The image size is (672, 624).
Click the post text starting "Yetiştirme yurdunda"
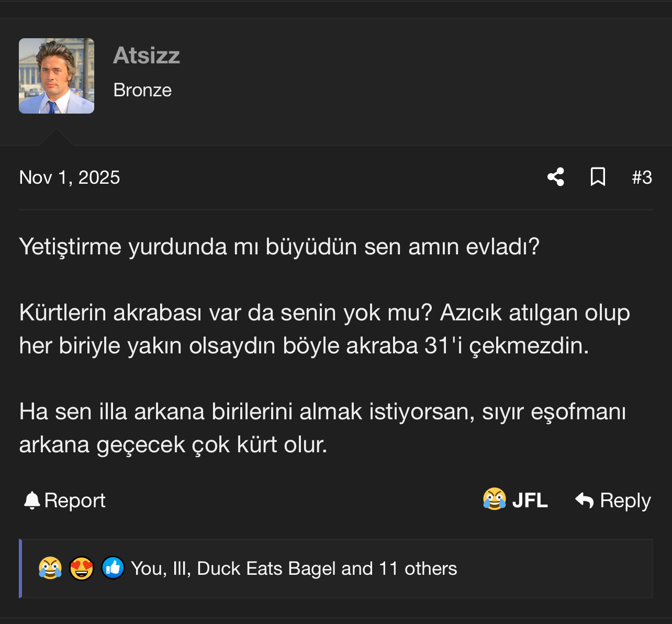(x=279, y=247)
